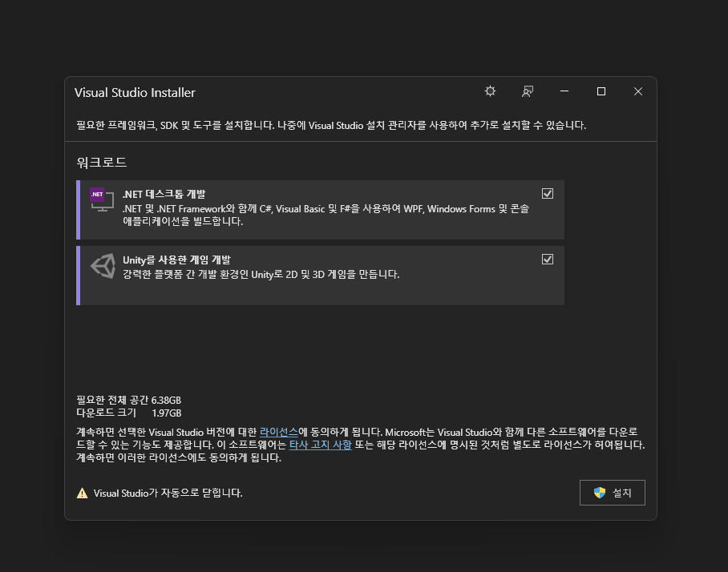Click the 다운로드 크기 1.97GB text
Image resolution: width=728 pixels, height=572 pixels.
click(x=128, y=413)
